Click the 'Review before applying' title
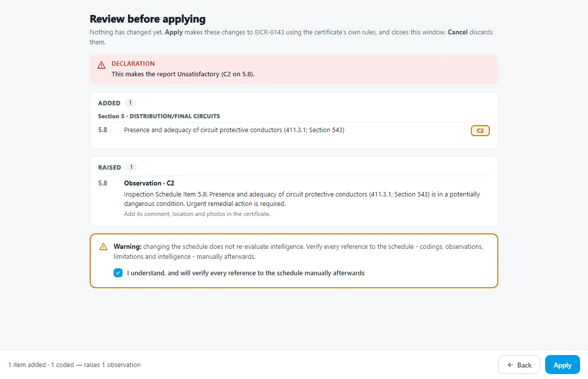Image resolution: width=588 pixels, height=379 pixels. click(x=148, y=19)
